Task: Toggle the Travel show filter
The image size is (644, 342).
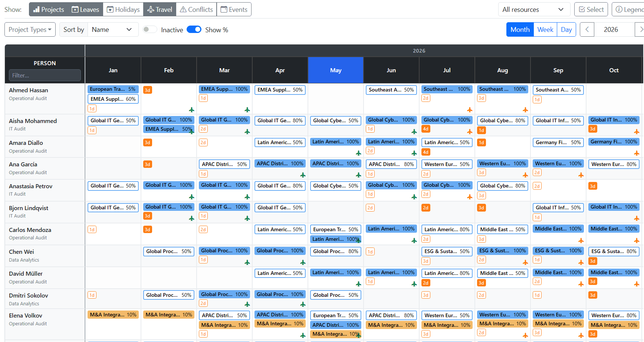Action: [160, 9]
